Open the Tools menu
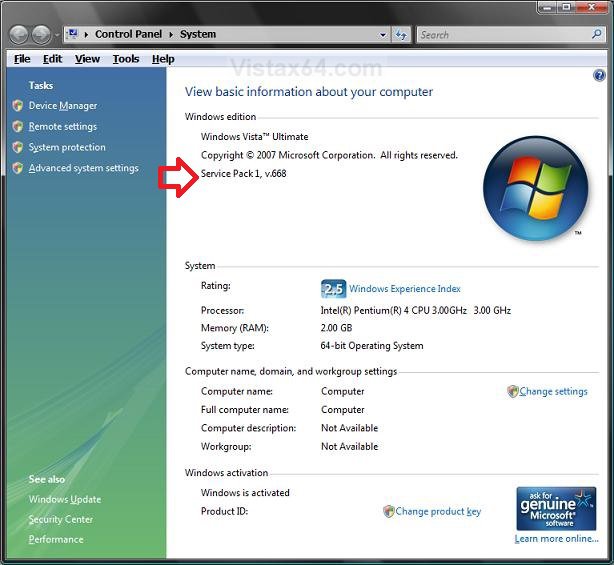 pos(126,59)
